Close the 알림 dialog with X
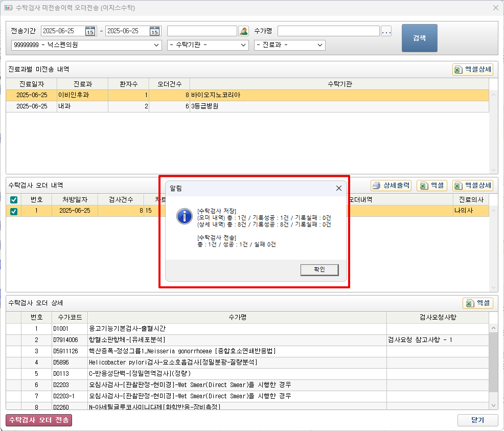The width and height of the screenshot is (504, 431). click(338, 188)
